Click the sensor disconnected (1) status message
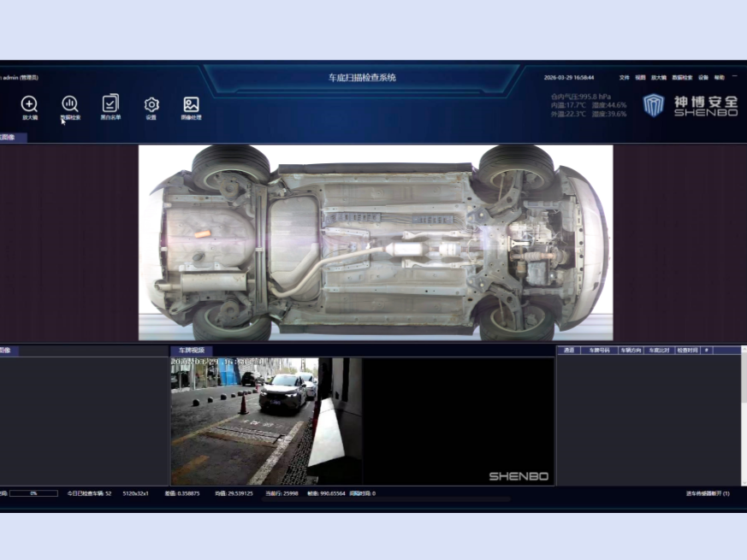The image size is (747, 560). [x=708, y=493]
